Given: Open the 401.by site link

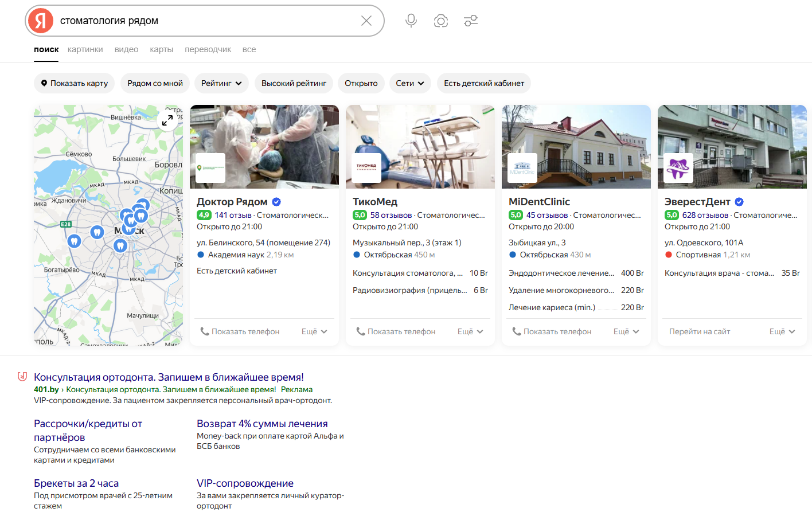Looking at the screenshot, I should pyautogui.click(x=46, y=389).
